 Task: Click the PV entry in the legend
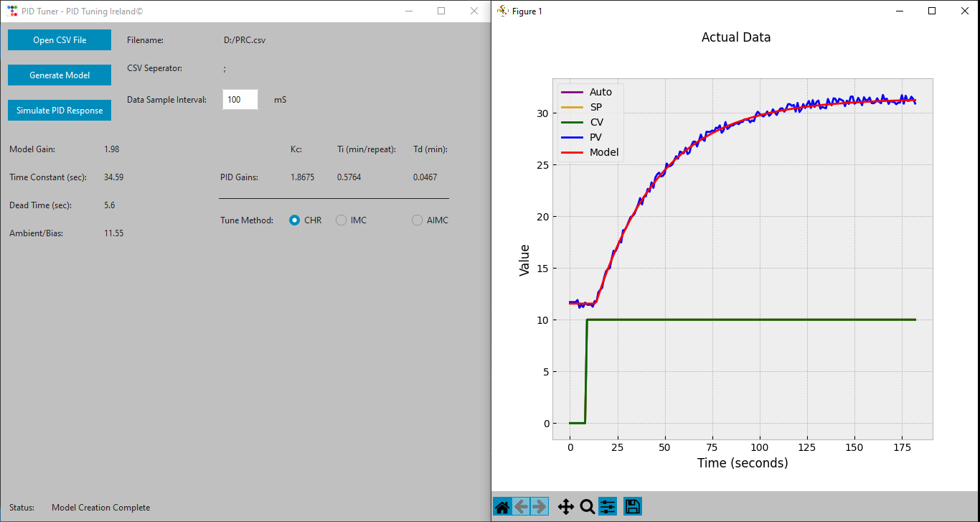596,137
